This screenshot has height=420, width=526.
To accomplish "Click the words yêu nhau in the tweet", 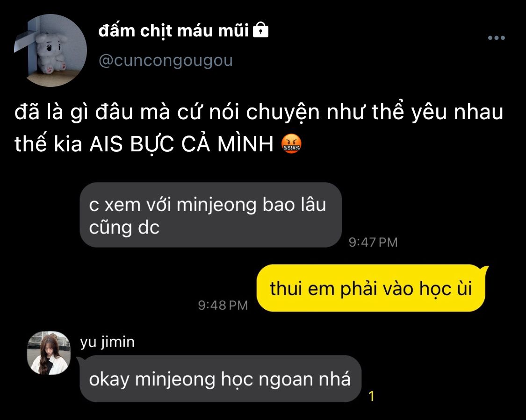I will coord(458,112).
